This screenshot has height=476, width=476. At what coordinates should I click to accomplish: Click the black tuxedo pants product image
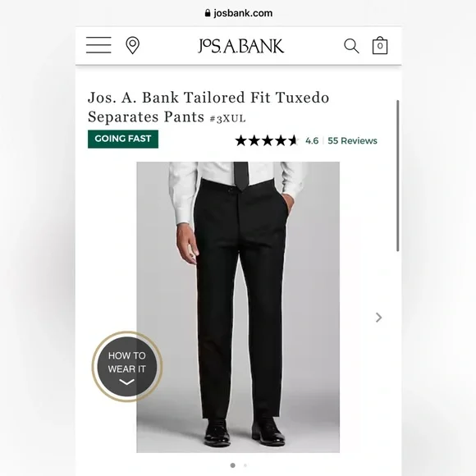tap(238, 307)
